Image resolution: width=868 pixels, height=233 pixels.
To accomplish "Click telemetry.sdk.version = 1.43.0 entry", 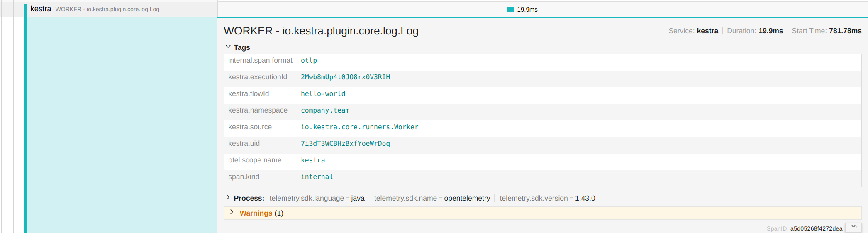I will pyautogui.click(x=547, y=198).
